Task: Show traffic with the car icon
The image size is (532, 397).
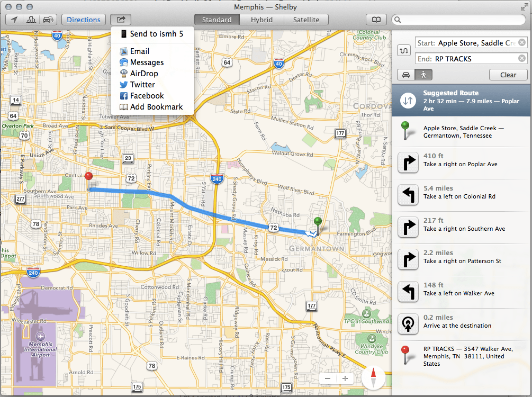Action: pyautogui.click(x=48, y=20)
